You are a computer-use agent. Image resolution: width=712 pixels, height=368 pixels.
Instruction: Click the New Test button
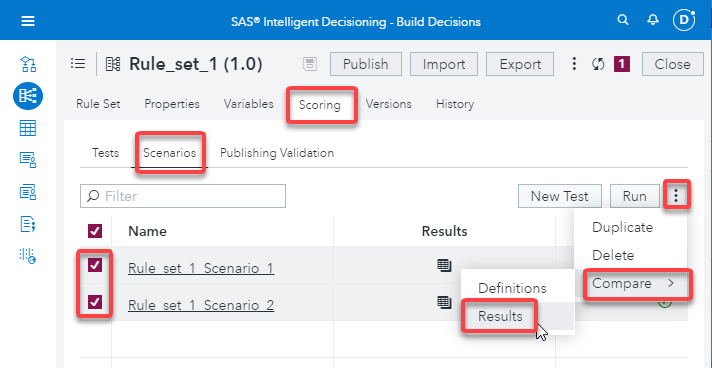point(559,196)
